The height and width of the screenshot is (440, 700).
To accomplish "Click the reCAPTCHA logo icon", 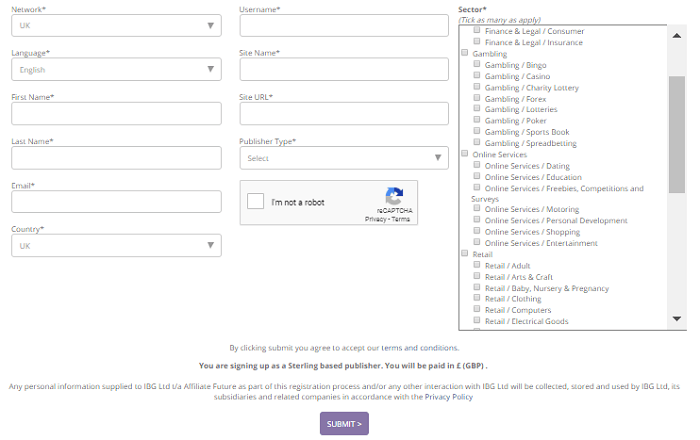I will click(x=394, y=196).
